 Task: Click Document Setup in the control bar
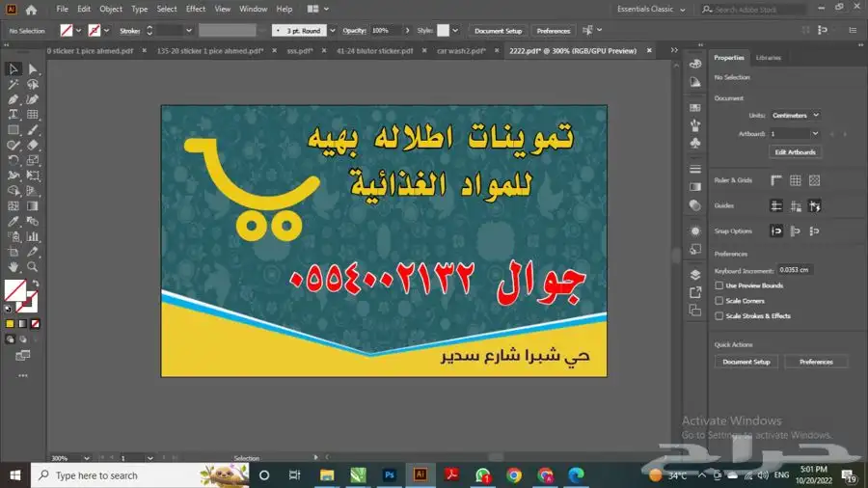pyautogui.click(x=499, y=31)
